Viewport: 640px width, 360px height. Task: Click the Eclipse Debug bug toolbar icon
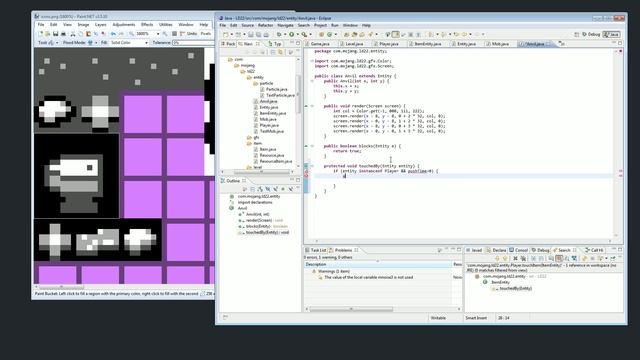point(279,35)
